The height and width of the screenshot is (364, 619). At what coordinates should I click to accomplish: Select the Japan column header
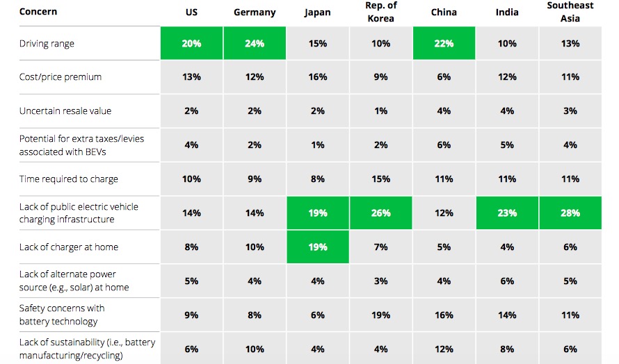[318, 13]
